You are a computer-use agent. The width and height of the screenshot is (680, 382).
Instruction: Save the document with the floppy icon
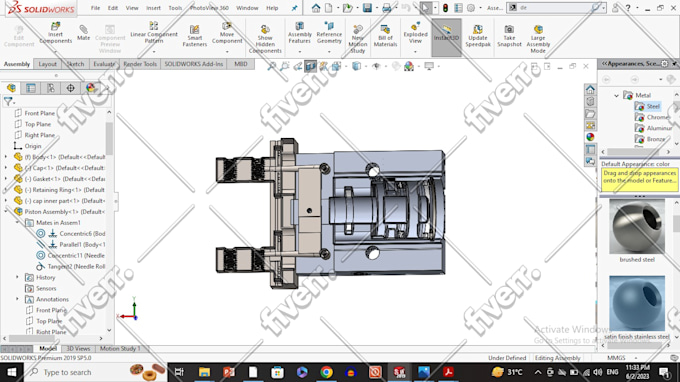(367, 8)
